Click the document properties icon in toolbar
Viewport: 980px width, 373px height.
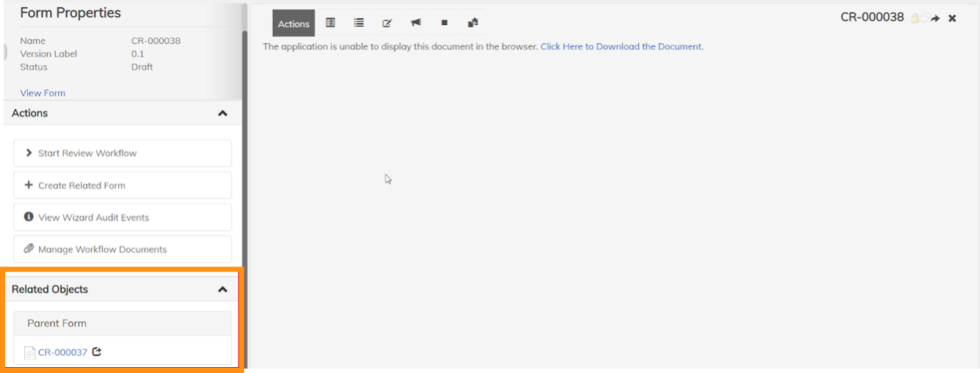point(330,23)
